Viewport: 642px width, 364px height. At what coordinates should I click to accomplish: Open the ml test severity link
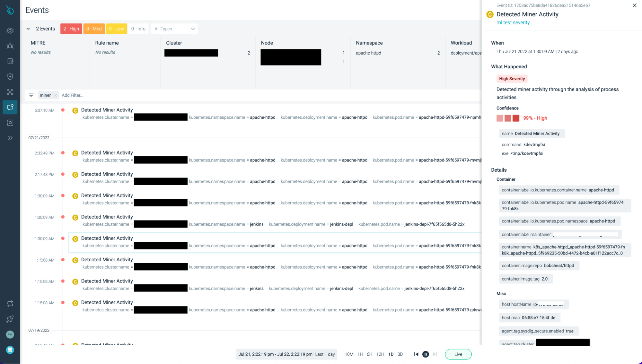pos(513,22)
